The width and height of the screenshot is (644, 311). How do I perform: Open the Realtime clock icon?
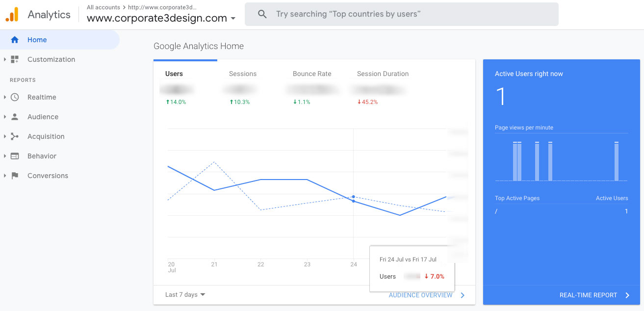click(x=15, y=97)
